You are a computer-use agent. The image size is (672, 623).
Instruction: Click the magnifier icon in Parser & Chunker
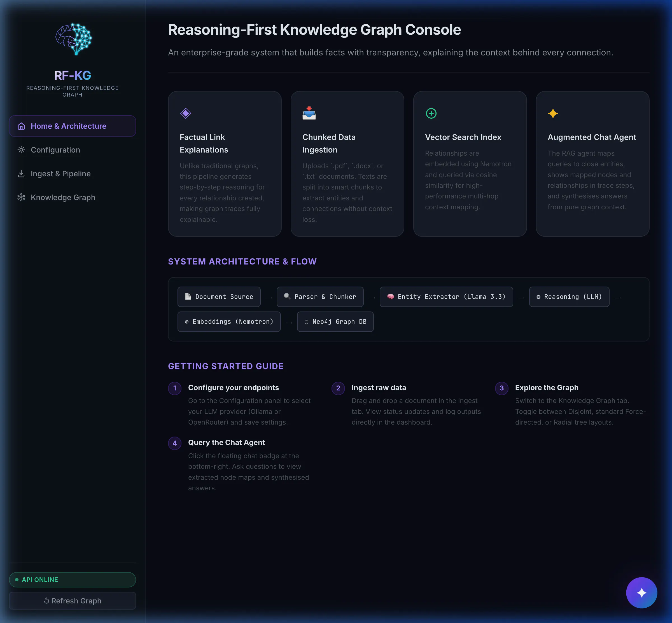click(x=287, y=296)
